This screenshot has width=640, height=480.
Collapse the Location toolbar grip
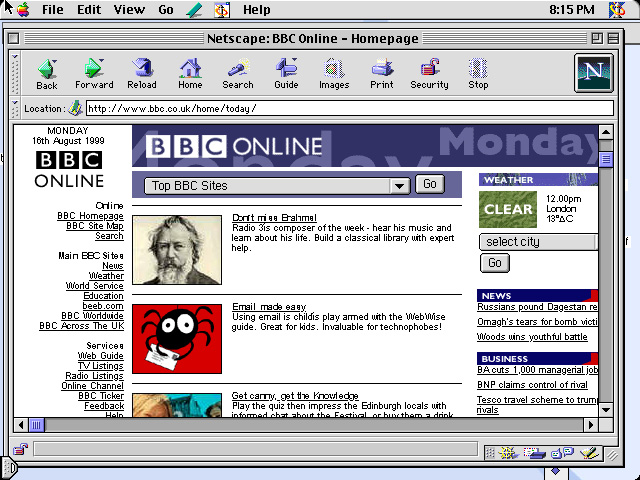coord(15,108)
